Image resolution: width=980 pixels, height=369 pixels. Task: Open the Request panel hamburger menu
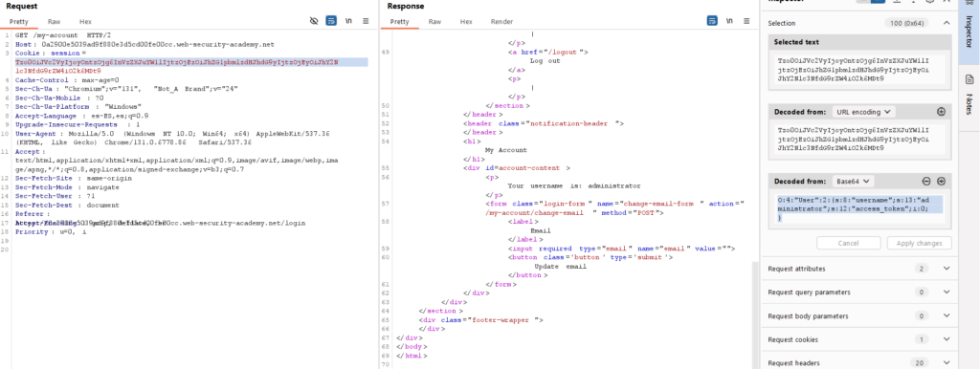click(366, 21)
